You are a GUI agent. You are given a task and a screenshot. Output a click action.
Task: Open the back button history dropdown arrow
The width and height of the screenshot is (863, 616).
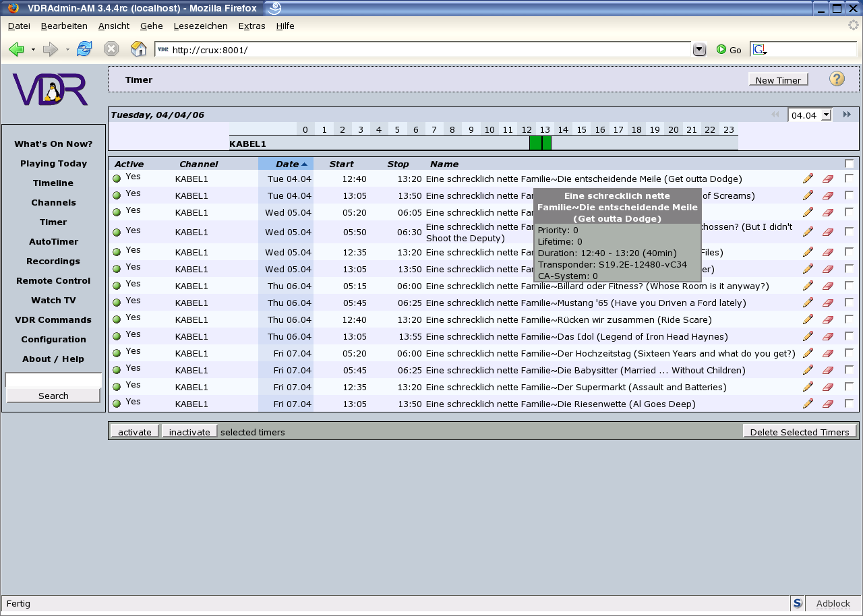pos(33,50)
